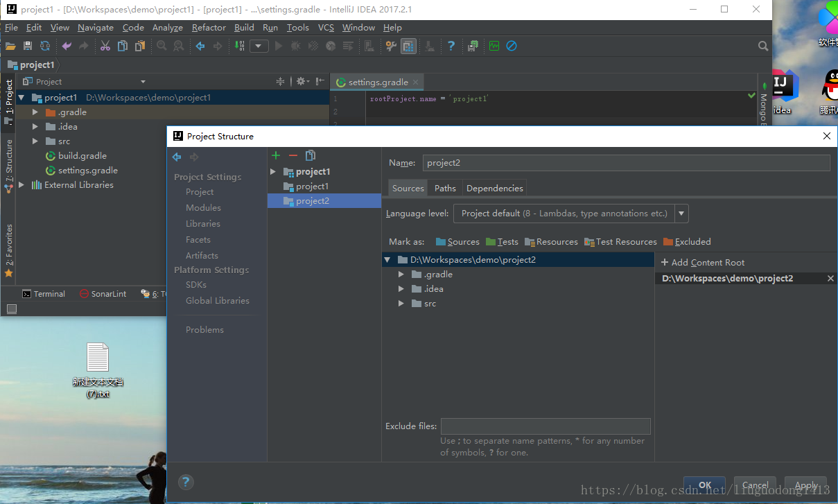
Task: Select Modules in Project Settings
Action: click(x=203, y=208)
